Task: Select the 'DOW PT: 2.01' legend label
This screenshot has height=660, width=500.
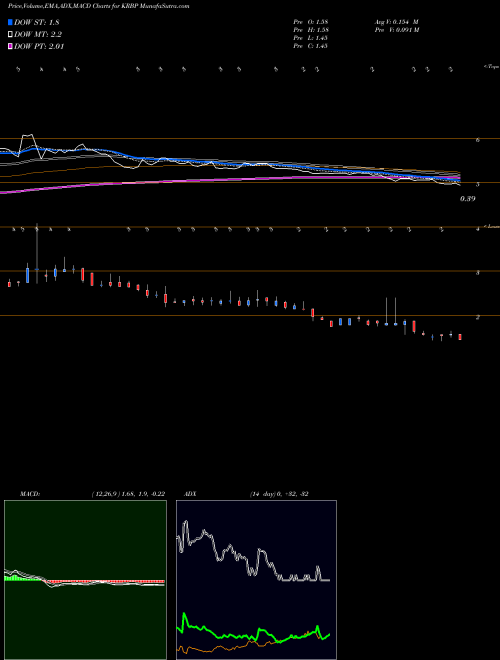Action: point(39,46)
